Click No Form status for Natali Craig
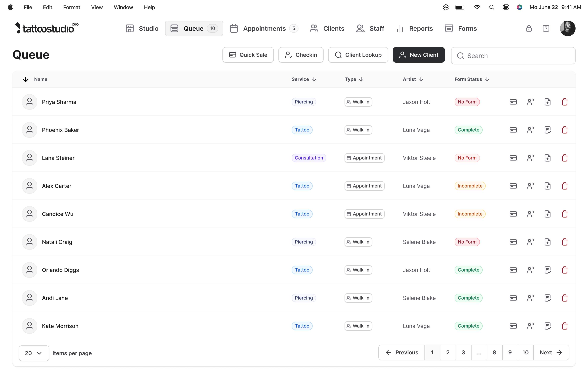This screenshot has width=588, height=382. 467,242
